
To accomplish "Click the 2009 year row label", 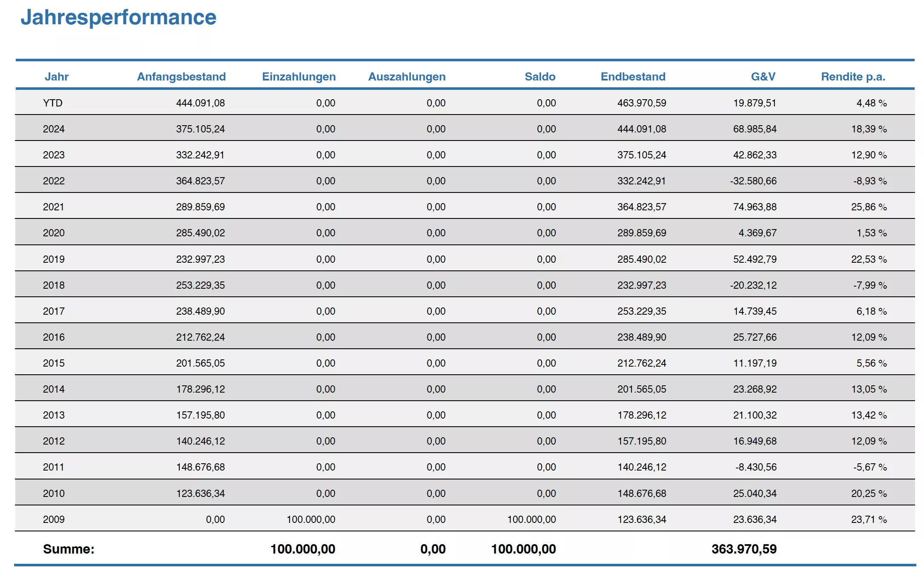I will 54,519.
